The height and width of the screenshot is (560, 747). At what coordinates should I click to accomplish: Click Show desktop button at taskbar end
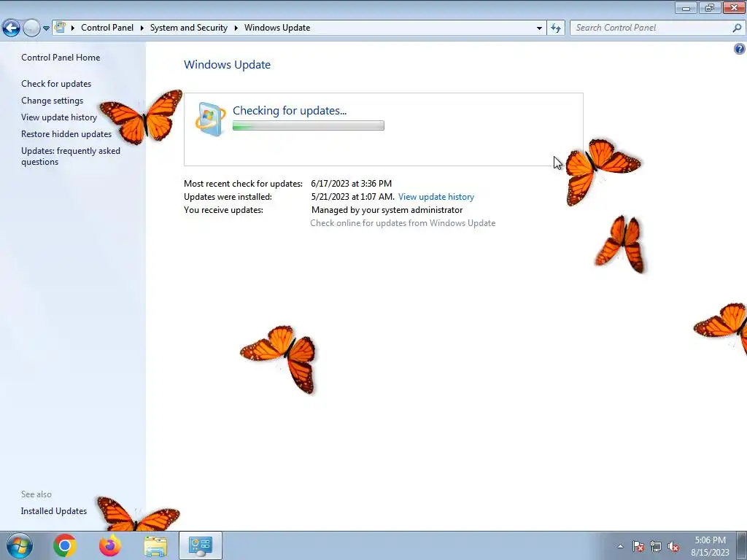tap(742, 545)
